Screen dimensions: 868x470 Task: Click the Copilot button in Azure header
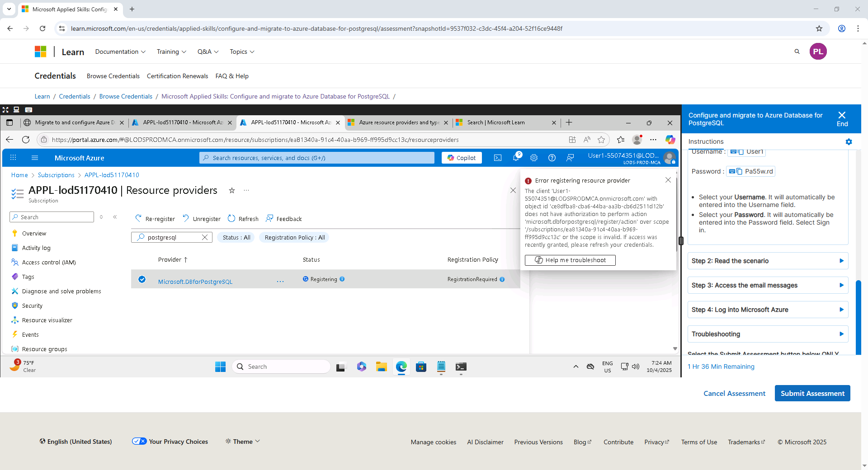click(x=462, y=158)
